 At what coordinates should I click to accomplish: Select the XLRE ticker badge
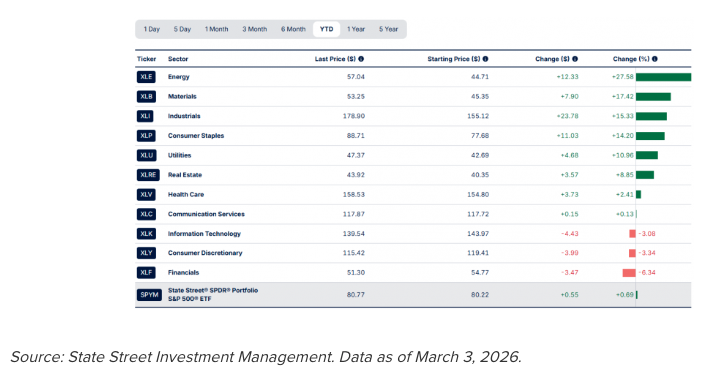point(148,175)
